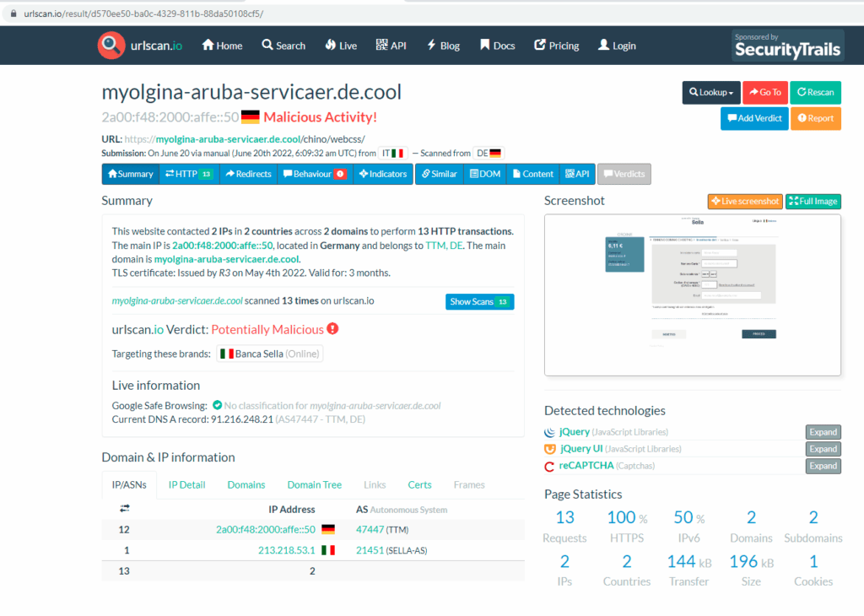This screenshot has height=616, width=864.
Task: Click the Show Scans button
Action: 479,302
